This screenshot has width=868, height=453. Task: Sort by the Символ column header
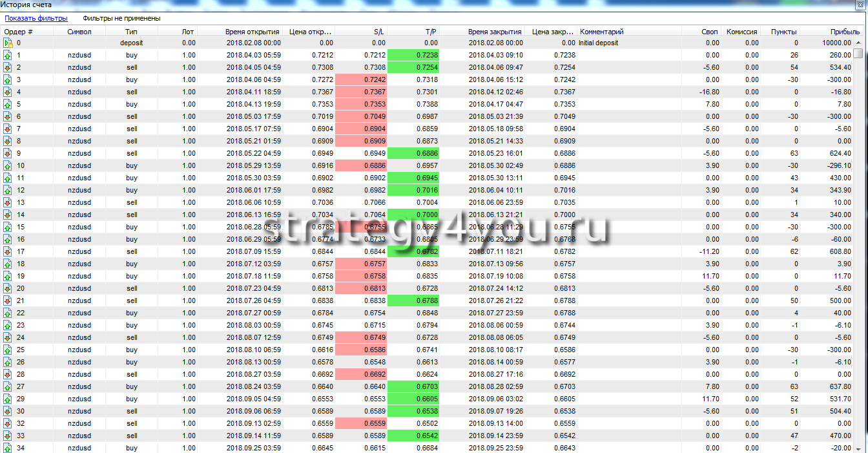[79, 32]
